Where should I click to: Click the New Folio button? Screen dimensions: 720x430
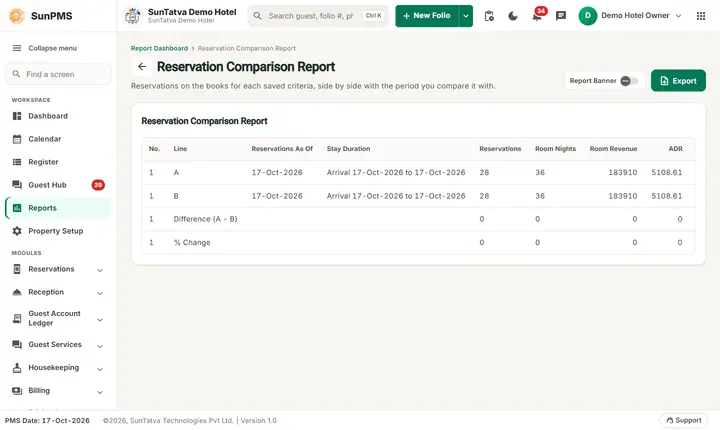tap(427, 16)
